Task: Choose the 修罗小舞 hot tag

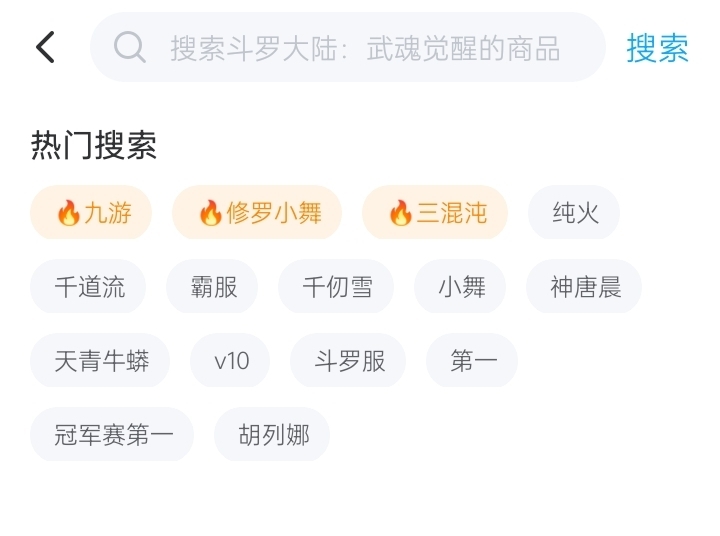Action: tap(257, 213)
